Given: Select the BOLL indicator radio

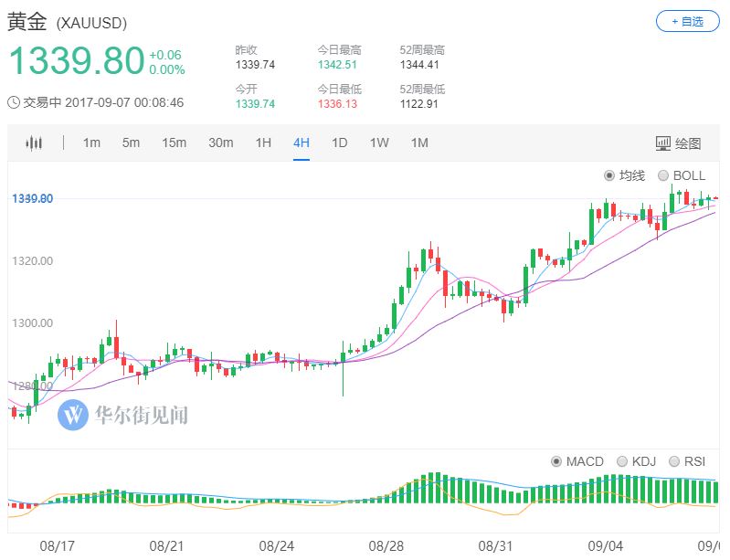Looking at the screenshot, I should click(663, 175).
